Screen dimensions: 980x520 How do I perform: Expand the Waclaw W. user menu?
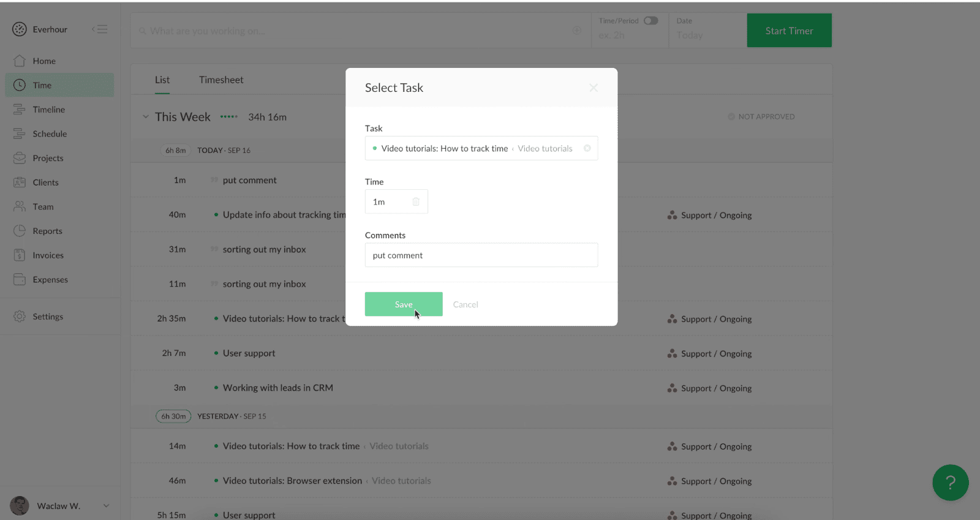[106, 506]
